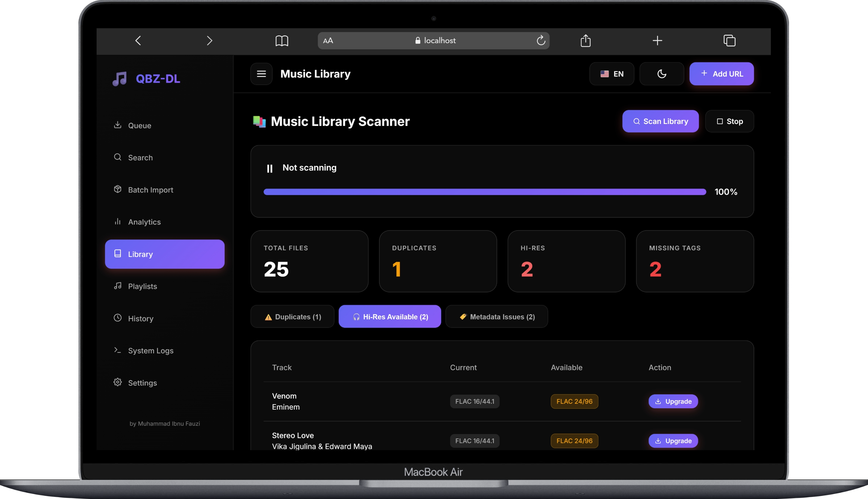Stop the library scan
Screen dimensions: 868x499
coord(730,121)
